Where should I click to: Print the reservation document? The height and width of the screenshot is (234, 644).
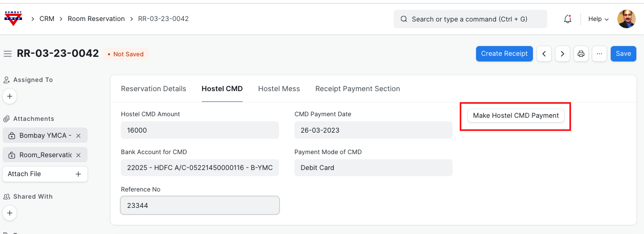[x=581, y=54]
